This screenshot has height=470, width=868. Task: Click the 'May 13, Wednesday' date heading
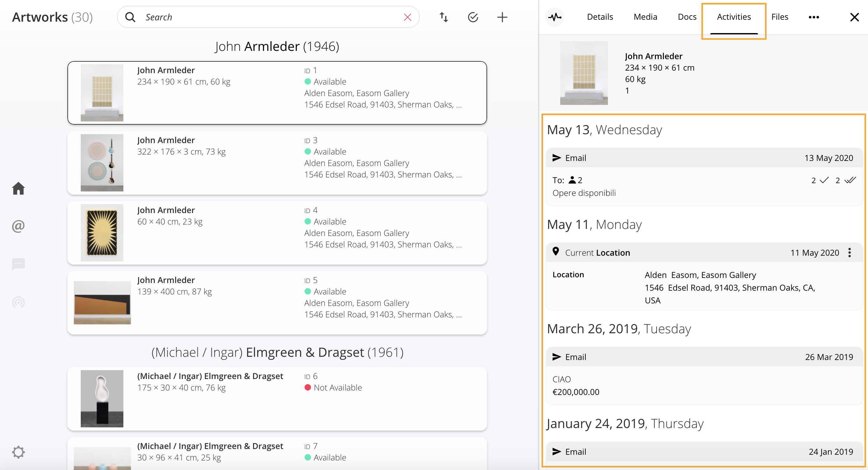604,130
